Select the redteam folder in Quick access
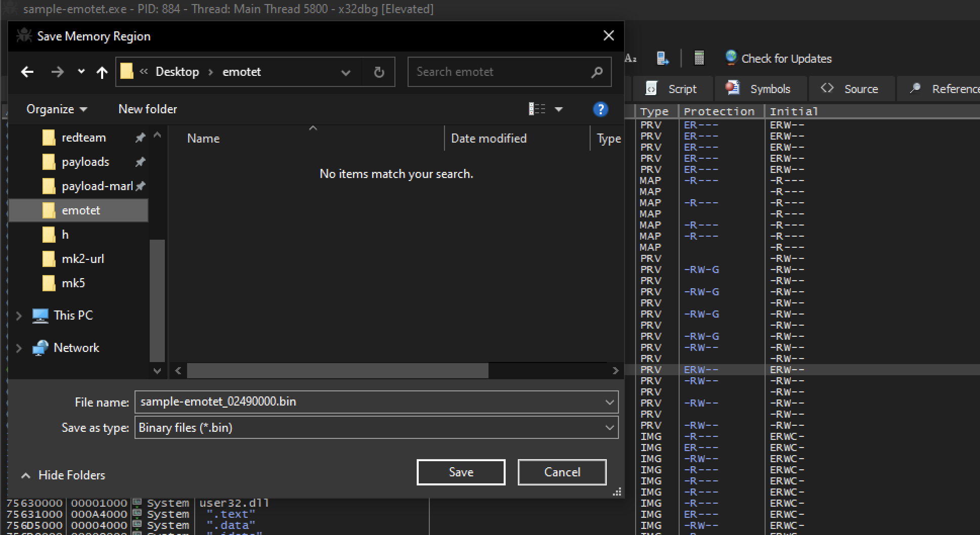The height and width of the screenshot is (535, 980). point(83,138)
